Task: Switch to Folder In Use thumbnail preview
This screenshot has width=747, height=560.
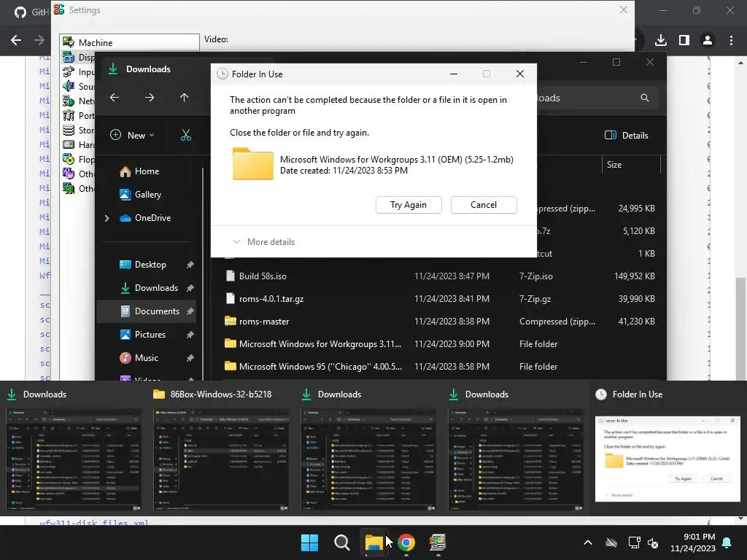Action: pyautogui.click(x=667, y=459)
